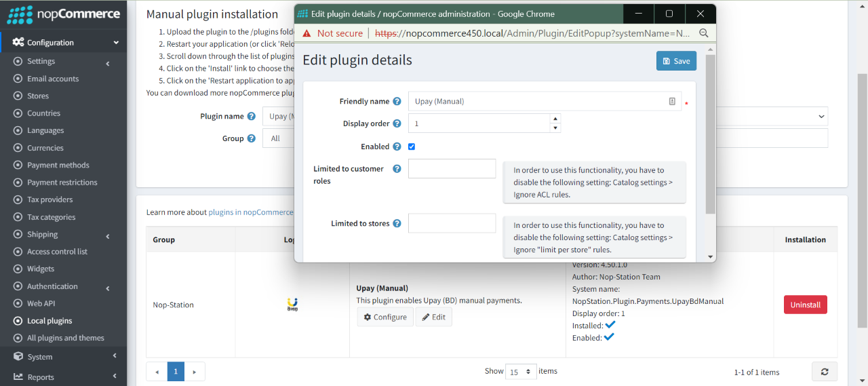This screenshot has height=386, width=868.
Task: Click Edit button for Upay (Manual)
Action: (434, 317)
